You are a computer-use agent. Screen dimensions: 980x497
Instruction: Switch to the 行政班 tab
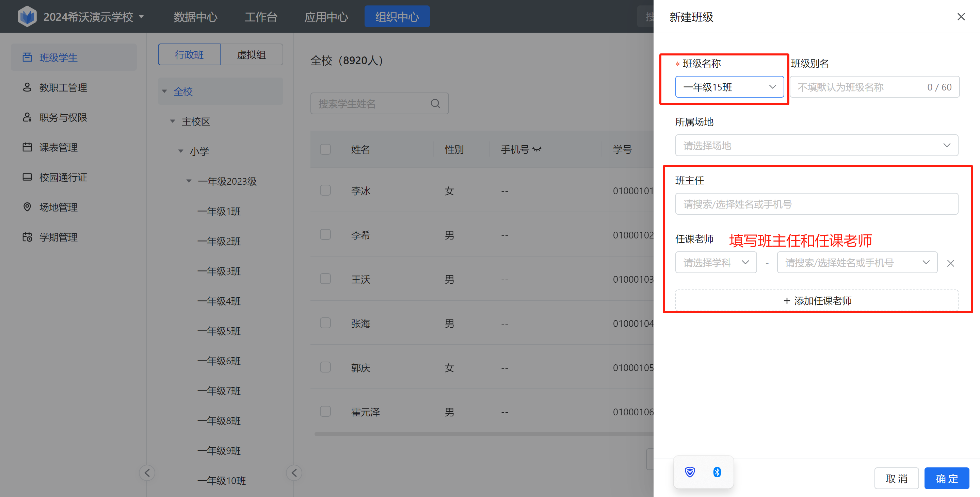tap(189, 54)
